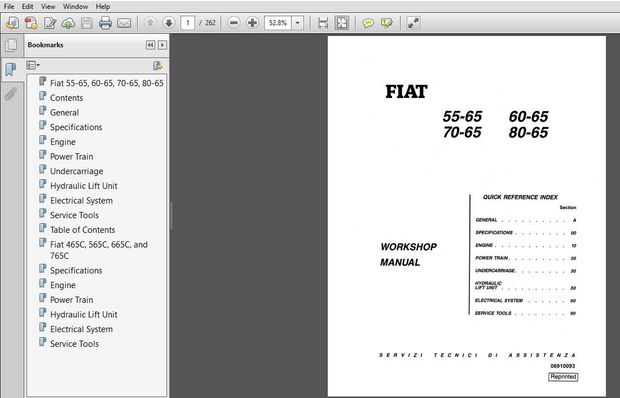The height and width of the screenshot is (398, 620).
Task: Click the Combine files toolbar icon
Action: click(31, 23)
